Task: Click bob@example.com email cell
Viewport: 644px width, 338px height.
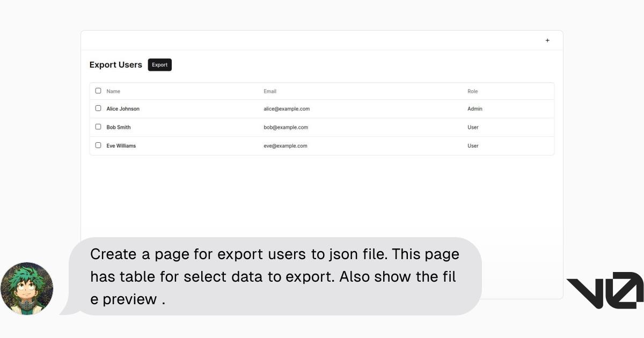Action: [x=286, y=127]
